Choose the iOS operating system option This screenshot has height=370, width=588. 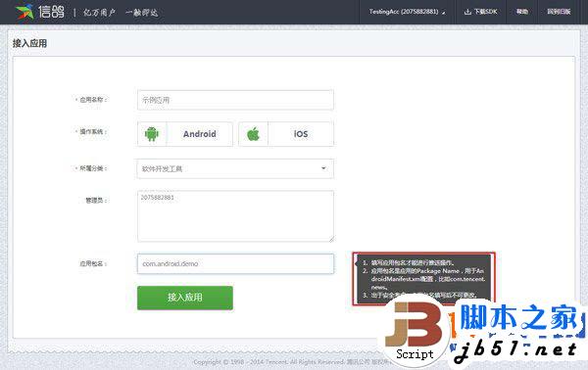click(286, 134)
